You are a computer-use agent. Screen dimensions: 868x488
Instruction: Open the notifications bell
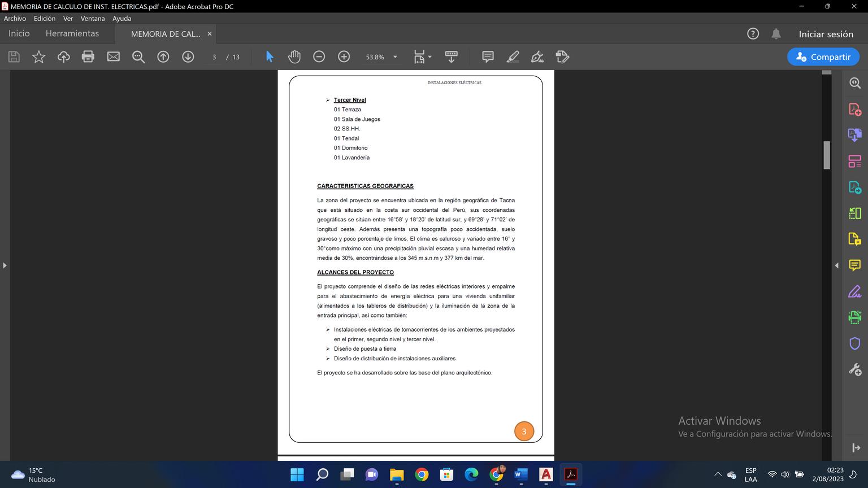click(x=776, y=34)
